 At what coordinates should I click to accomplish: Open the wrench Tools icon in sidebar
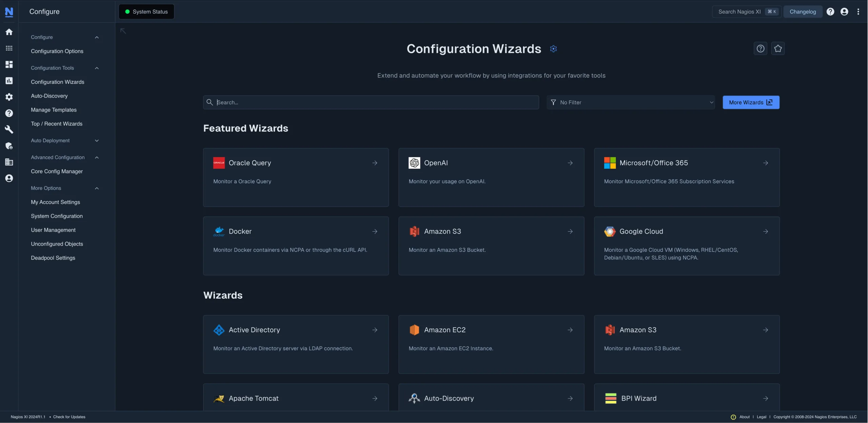pos(9,129)
